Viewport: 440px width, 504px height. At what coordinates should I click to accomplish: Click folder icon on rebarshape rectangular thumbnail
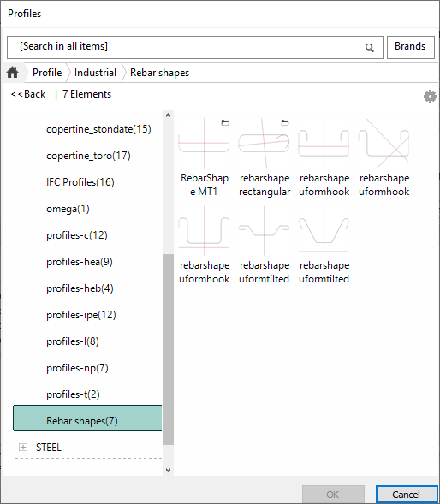point(285,122)
